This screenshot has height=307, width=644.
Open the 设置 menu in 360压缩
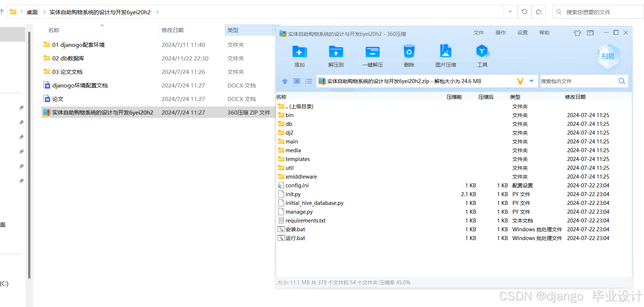523,33
